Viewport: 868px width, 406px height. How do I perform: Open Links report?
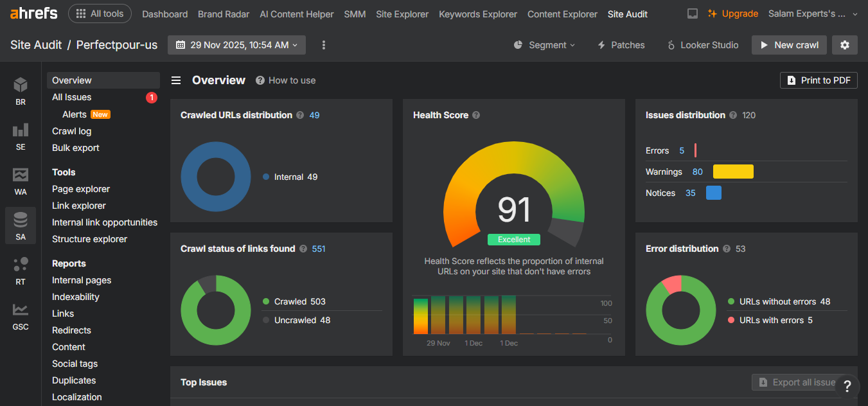[x=63, y=313]
